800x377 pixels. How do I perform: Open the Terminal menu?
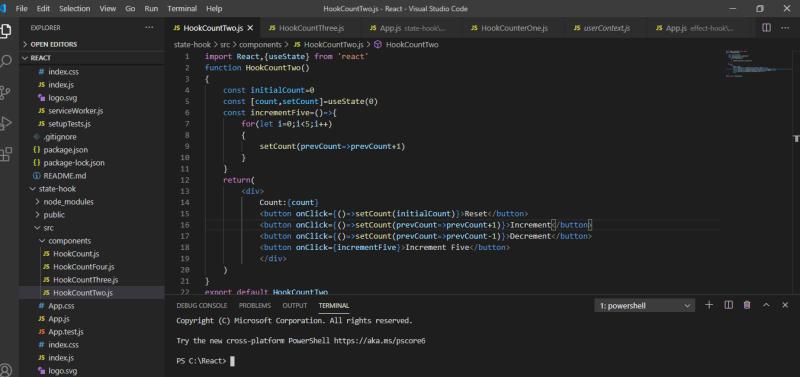click(x=182, y=9)
